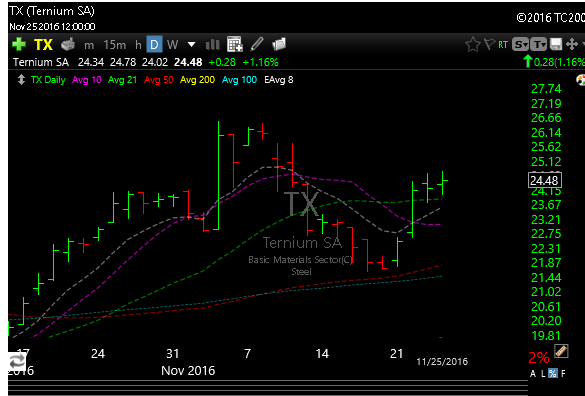This screenshot has width=585, height=396.
Task: Open the bar chart style icon
Action: tap(213, 45)
